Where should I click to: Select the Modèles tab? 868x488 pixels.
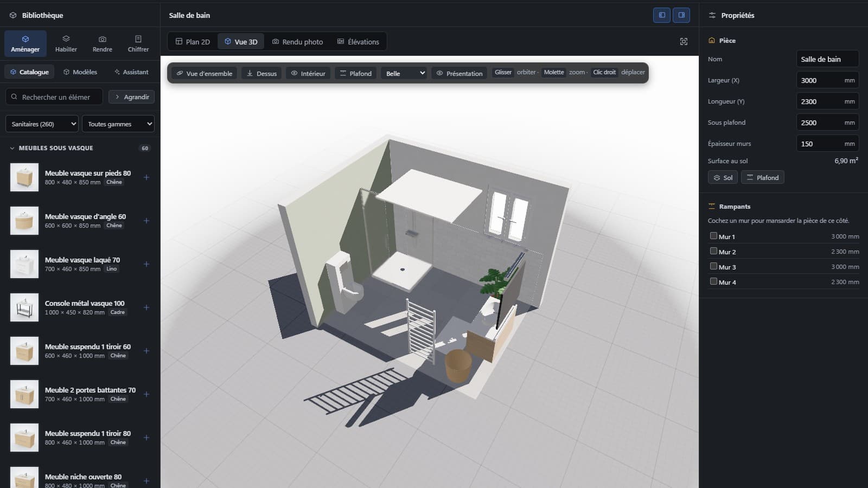pos(80,72)
